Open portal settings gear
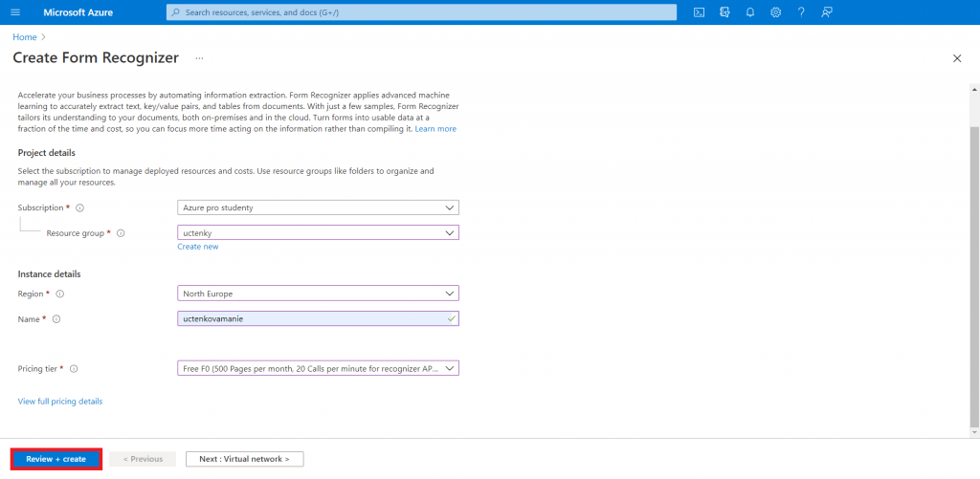 coord(775,11)
